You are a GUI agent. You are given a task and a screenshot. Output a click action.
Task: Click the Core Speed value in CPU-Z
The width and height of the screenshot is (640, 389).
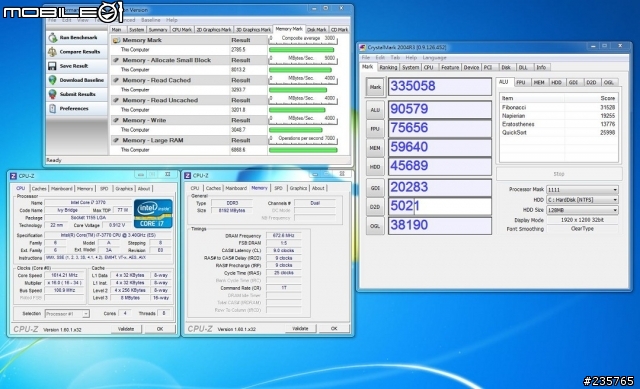(x=64, y=276)
